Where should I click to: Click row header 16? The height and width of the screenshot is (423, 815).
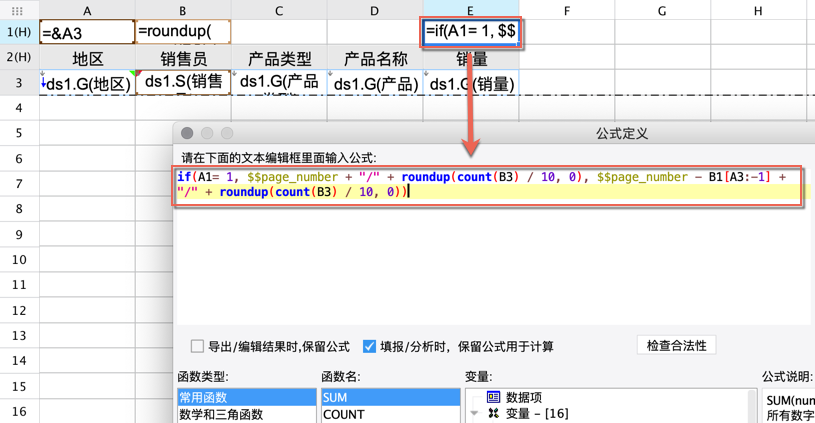coord(19,411)
